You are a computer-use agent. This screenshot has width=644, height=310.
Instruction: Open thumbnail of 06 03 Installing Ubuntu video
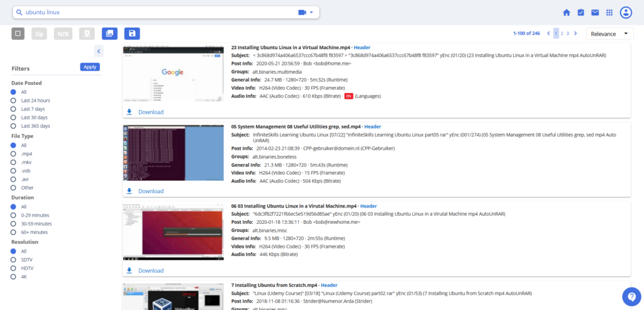[174, 232]
